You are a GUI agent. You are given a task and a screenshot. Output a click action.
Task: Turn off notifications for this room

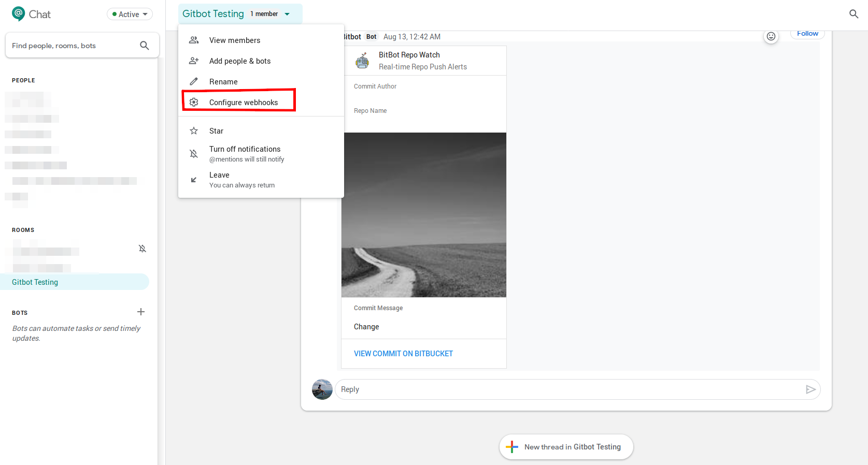(x=261, y=154)
